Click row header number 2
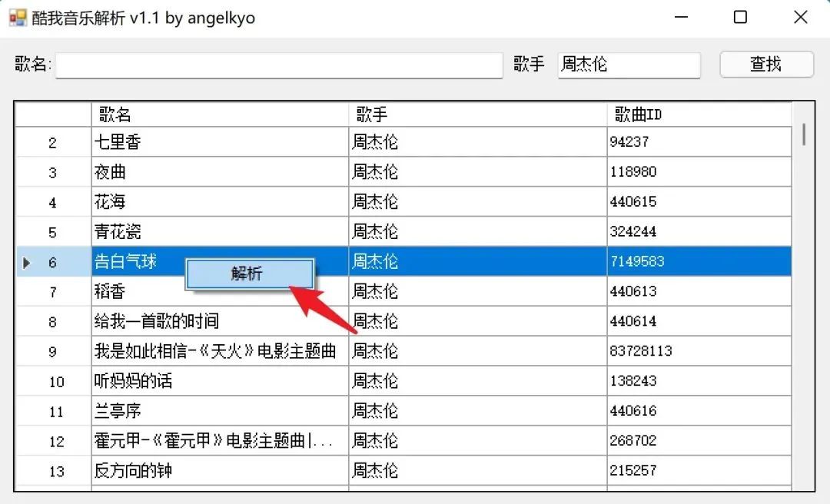Image resolution: width=830 pixels, height=504 pixels. [53, 142]
